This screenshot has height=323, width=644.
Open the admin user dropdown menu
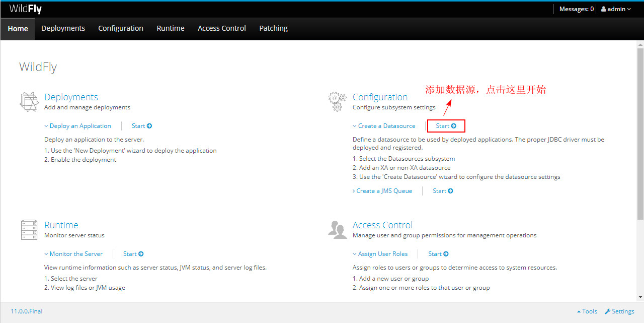click(x=616, y=9)
